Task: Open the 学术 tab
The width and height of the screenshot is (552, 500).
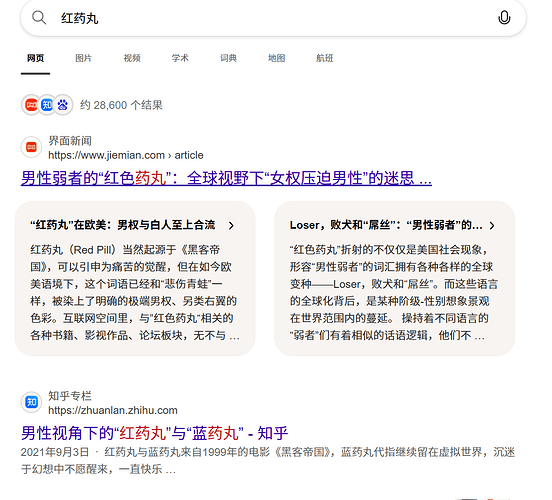Action: [x=180, y=58]
